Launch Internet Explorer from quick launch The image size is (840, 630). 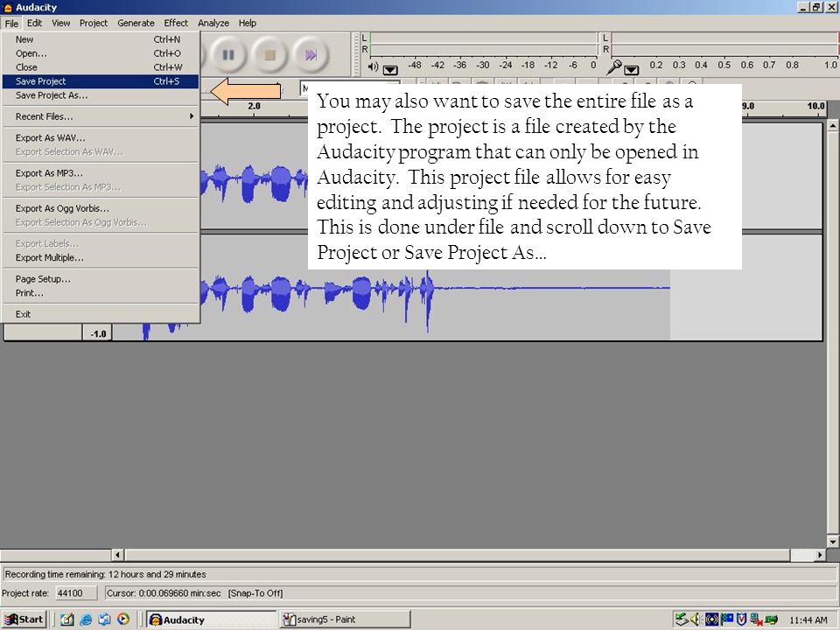tap(86, 619)
